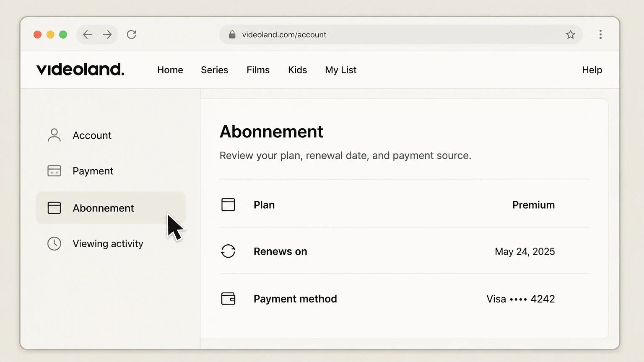Close the window with the red button

pos(38,34)
